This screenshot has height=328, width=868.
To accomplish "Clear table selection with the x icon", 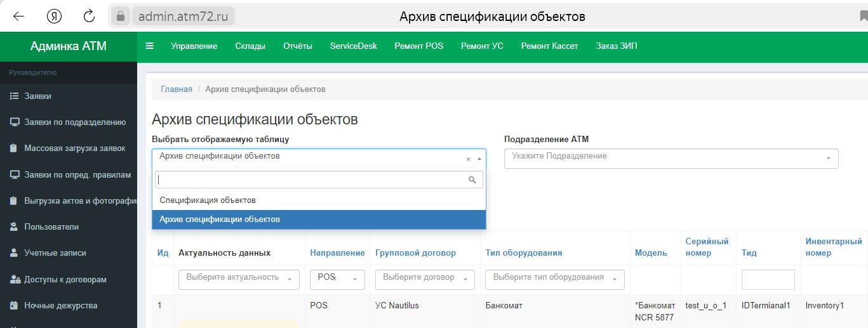I will 469,159.
